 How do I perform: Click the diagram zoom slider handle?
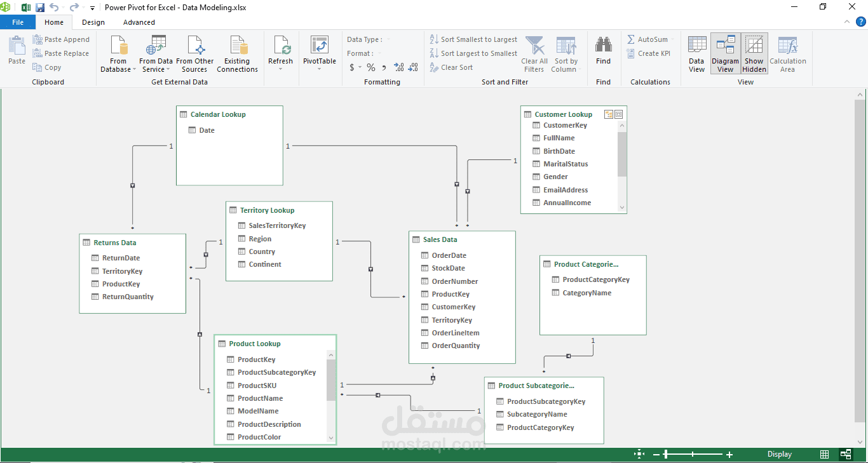tap(666, 454)
